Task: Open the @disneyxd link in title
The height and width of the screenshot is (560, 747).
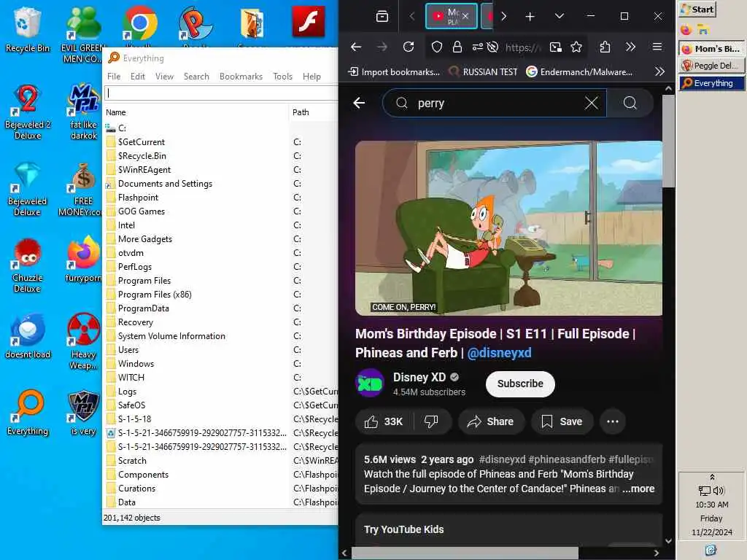Action: click(499, 353)
